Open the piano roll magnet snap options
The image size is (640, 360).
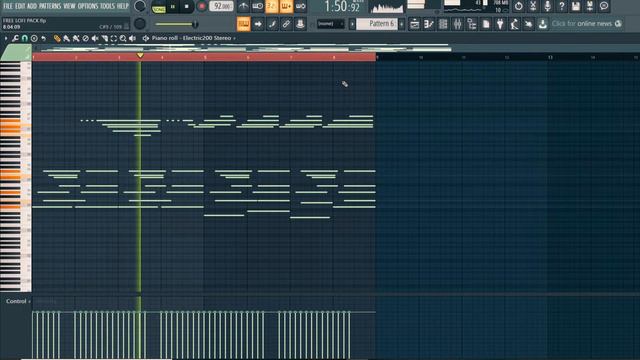24,38
